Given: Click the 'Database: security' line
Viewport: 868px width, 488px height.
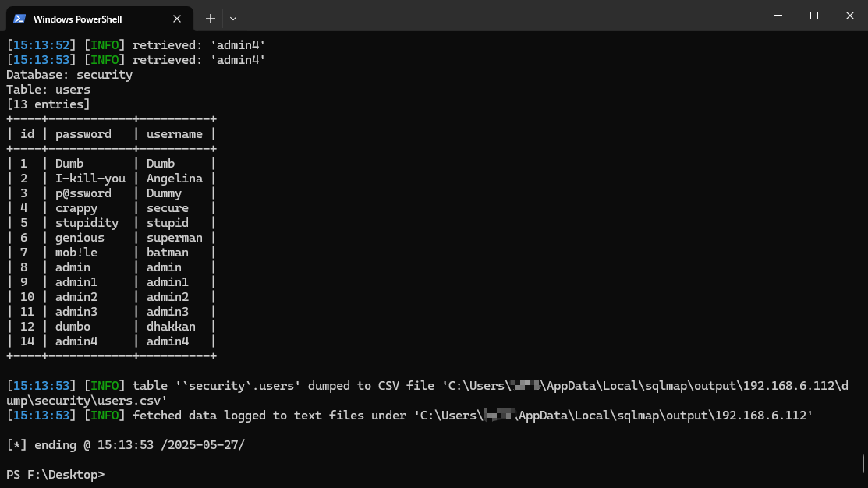Looking at the screenshot, I should [69, 75].
